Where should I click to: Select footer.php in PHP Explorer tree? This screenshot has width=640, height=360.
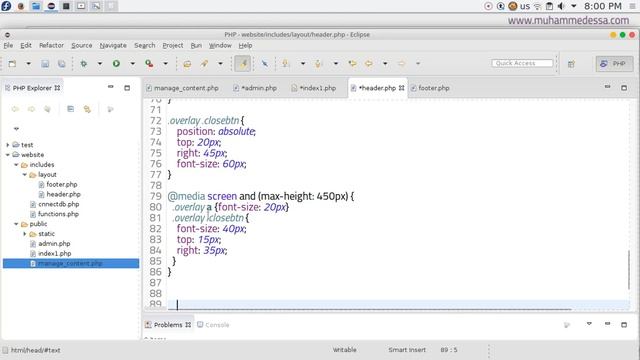[x=62, y=184]
